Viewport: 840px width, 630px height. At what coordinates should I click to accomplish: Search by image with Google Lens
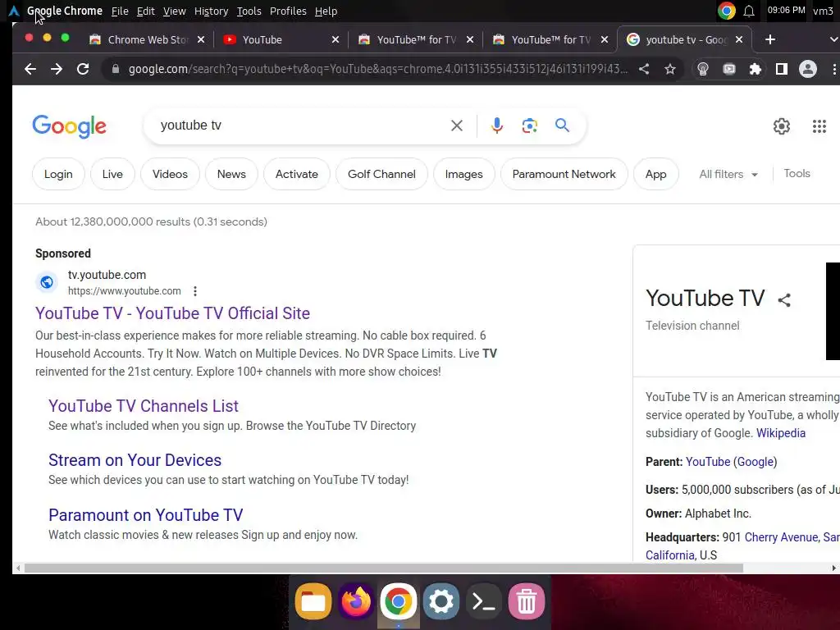pos(529,126)
